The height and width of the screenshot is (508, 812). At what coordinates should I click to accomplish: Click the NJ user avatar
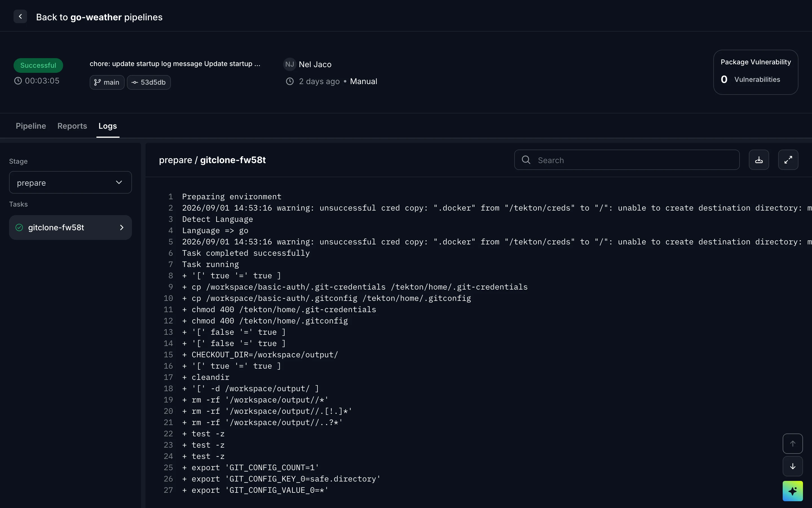point(290,64)
